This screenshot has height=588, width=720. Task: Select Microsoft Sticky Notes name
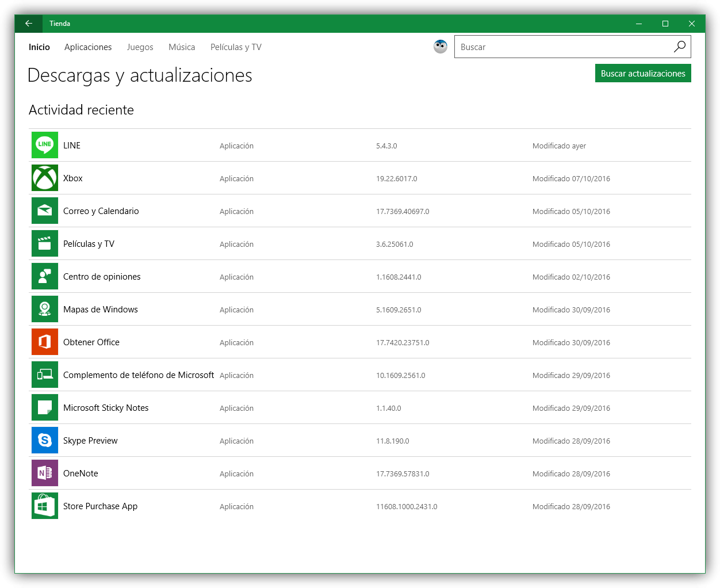106,408
